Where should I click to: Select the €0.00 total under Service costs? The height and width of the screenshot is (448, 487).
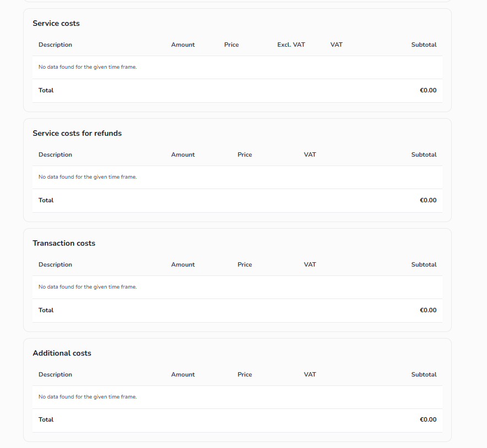click(428, 91)
